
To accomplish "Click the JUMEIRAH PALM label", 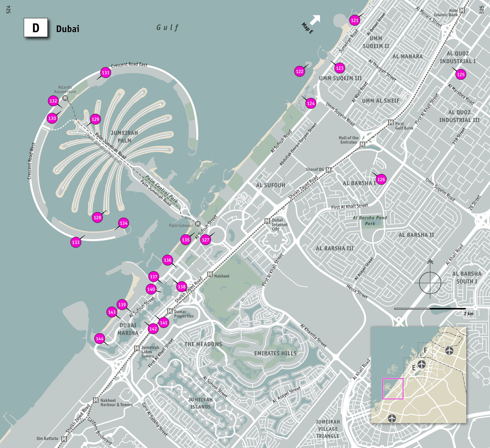I will coord(124,137).
